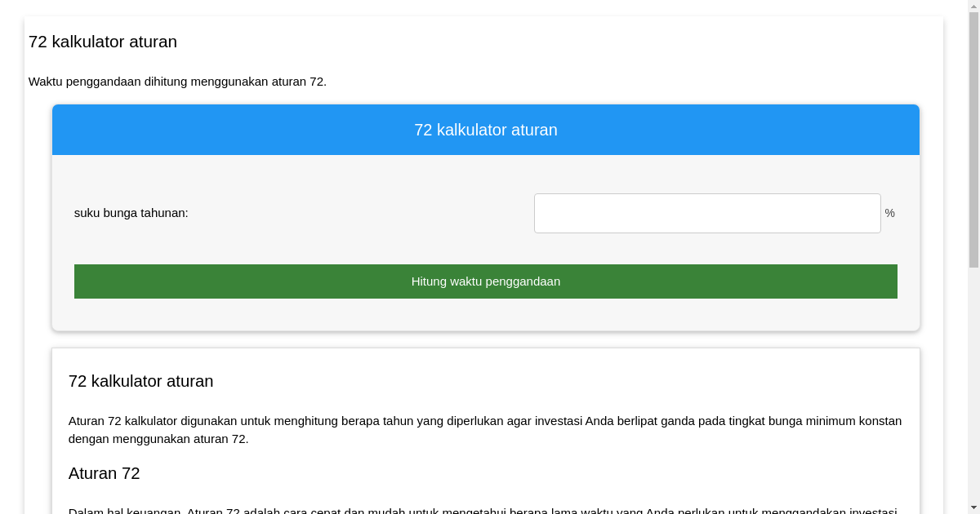Select the percent sign beside the input
The image size is (980, 514).
click(x=889, y=213)
